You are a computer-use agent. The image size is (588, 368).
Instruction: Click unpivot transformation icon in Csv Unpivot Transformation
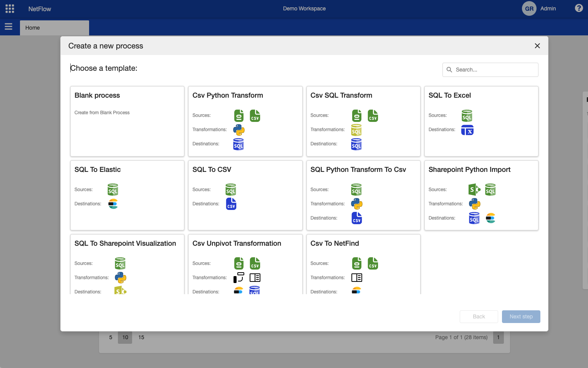(239, 278)
